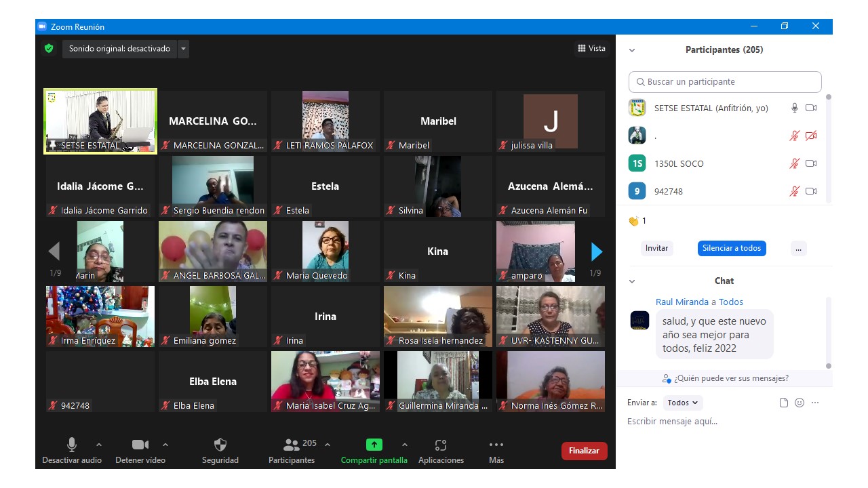Toggle muted microphone of participant "."
This screenshot has height=488, width=868.
pyautogui.click(x=795, y=136)
